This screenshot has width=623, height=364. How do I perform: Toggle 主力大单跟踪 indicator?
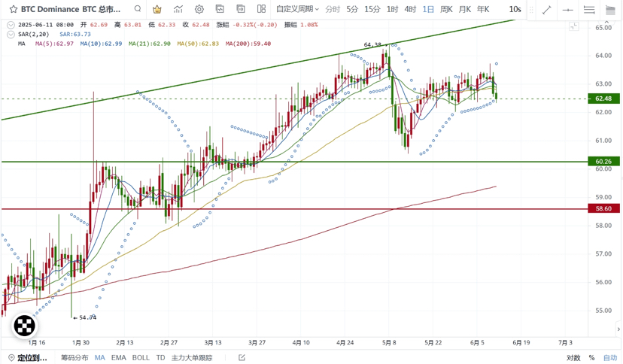click(x=192, y=358)
